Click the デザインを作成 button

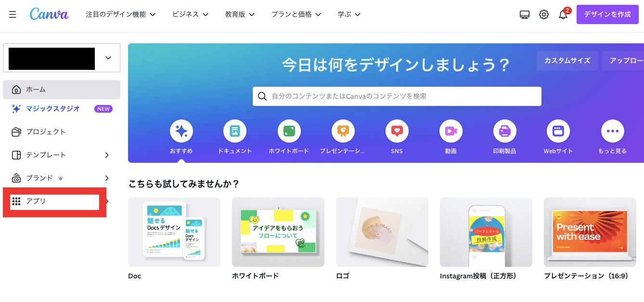pyautogui.click(x=607, y=14)
